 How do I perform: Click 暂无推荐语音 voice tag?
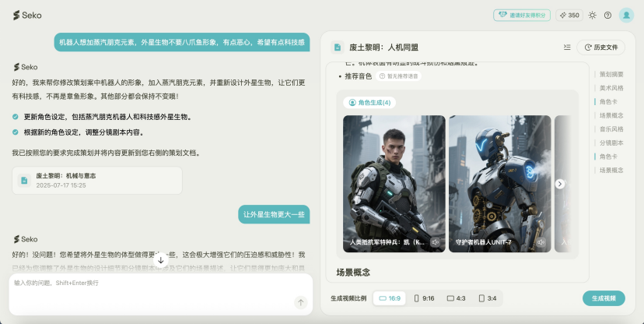pos(398,76)
